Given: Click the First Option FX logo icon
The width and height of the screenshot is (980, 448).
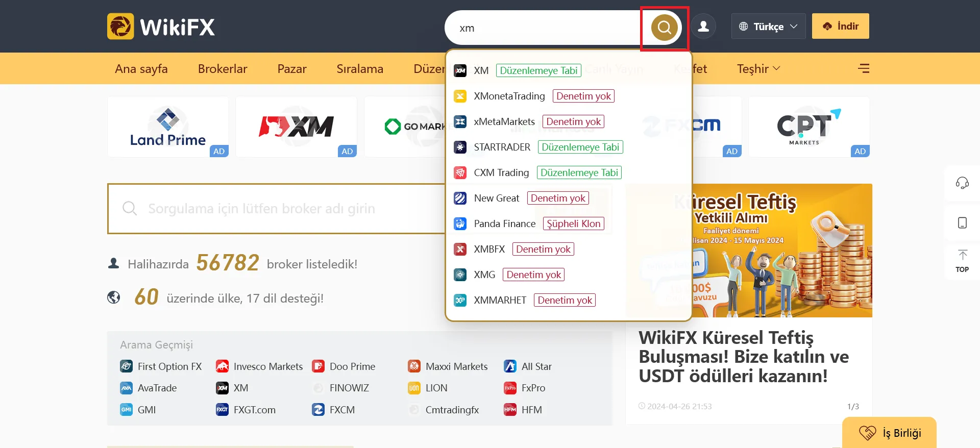Looking at the screenshot, I should [126, 366].
